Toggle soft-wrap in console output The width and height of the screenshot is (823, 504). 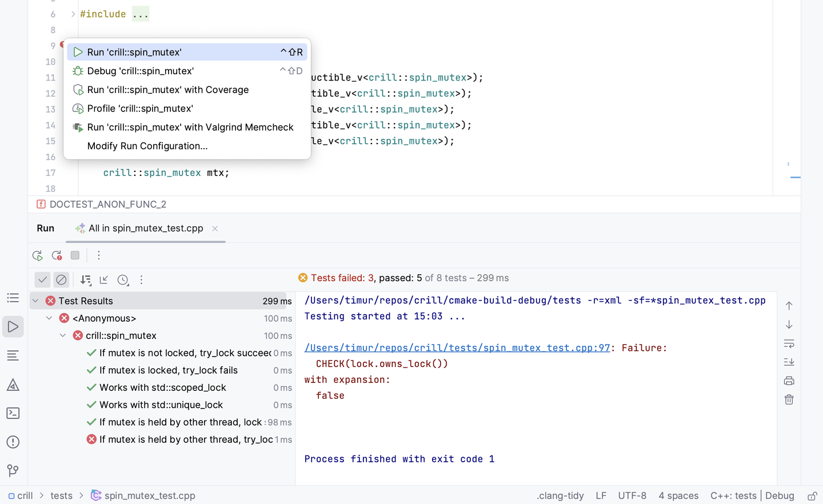(789, 343)
